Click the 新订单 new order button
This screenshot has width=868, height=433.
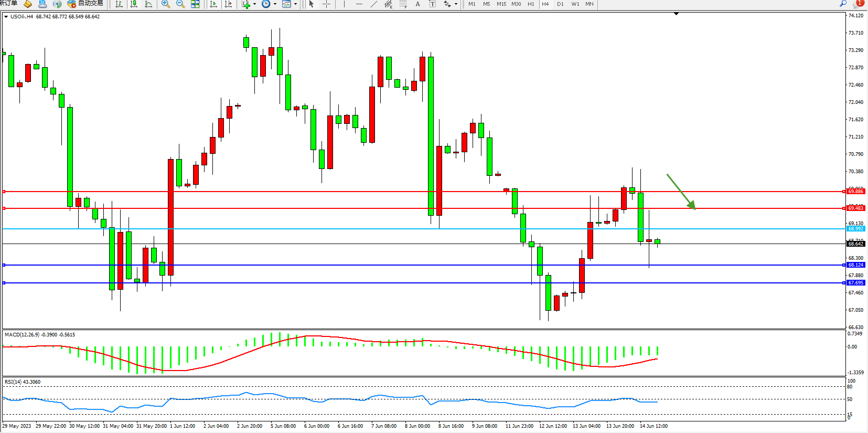[8, 4]
